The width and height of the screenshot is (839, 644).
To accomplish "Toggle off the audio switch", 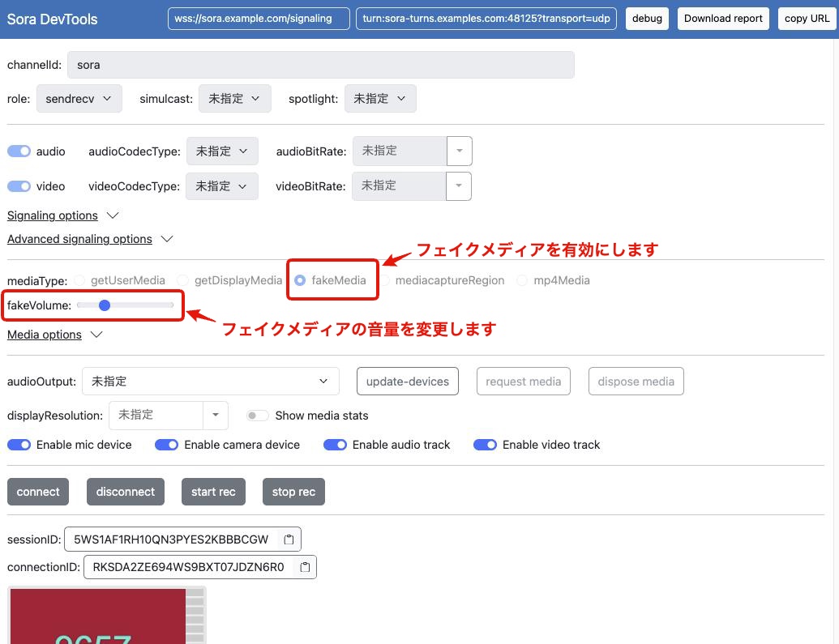I will 18,151.
